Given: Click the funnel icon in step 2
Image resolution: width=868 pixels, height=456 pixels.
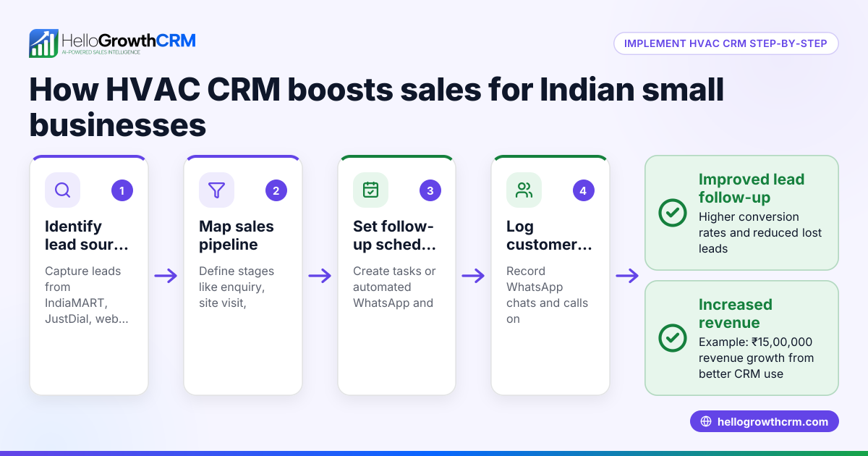Looking at the screenshot, I should tap(216, 190).
